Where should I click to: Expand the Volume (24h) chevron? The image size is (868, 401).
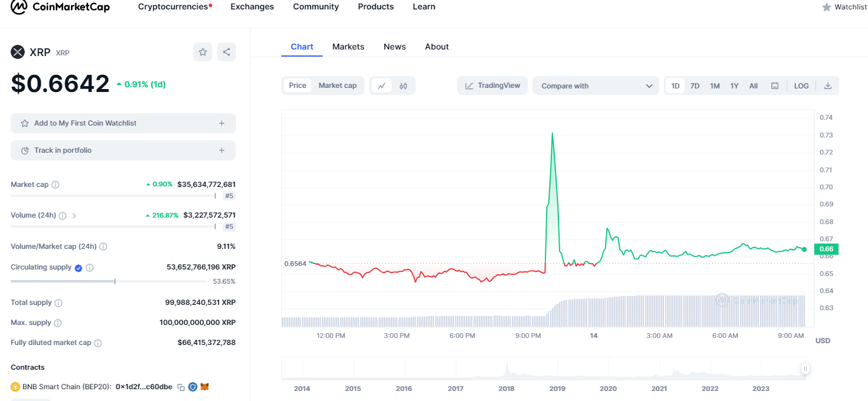(x=74, y=216)
